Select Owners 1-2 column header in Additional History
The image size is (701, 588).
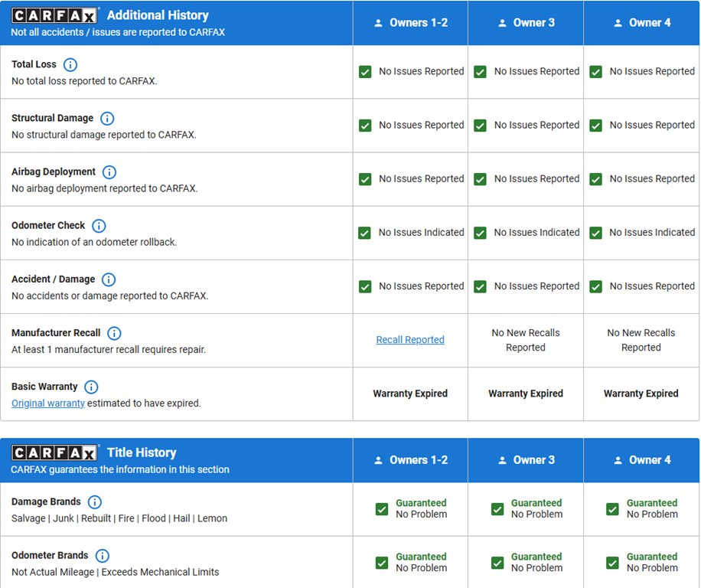point(410,23)
